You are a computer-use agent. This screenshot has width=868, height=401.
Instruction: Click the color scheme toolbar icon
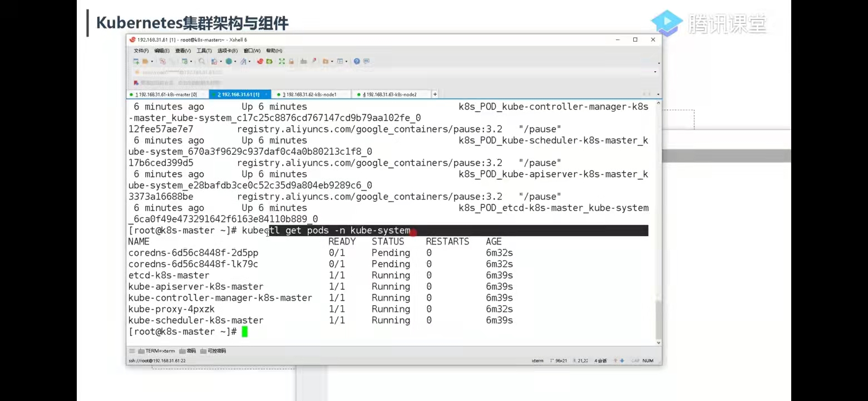(214, 61)
